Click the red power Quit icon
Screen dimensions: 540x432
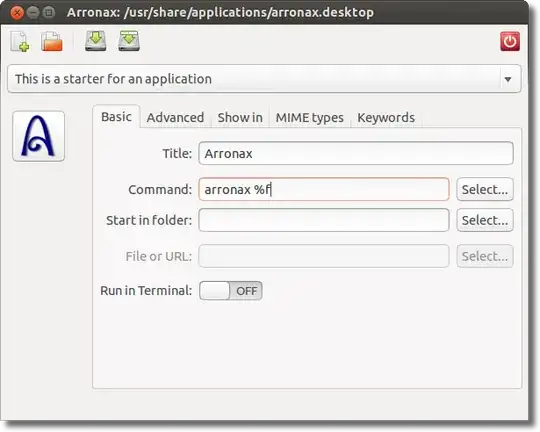pyautogui.click(x=510, y=42)
